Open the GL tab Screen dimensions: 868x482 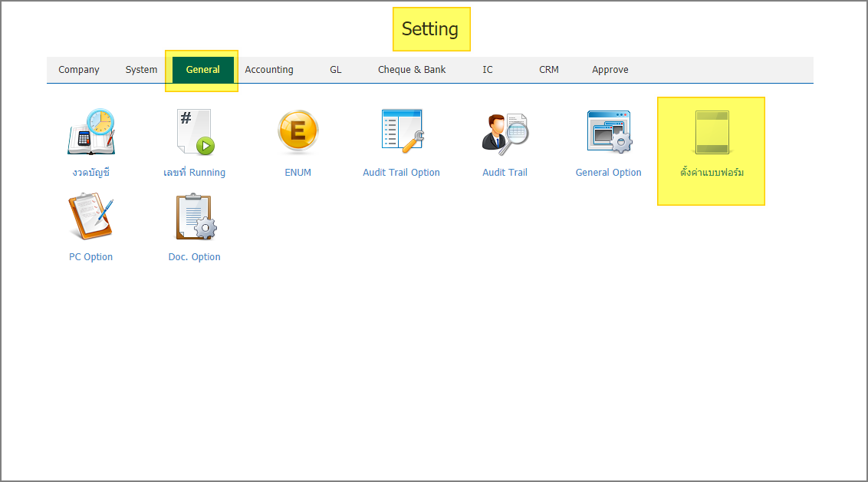(335, 70)
